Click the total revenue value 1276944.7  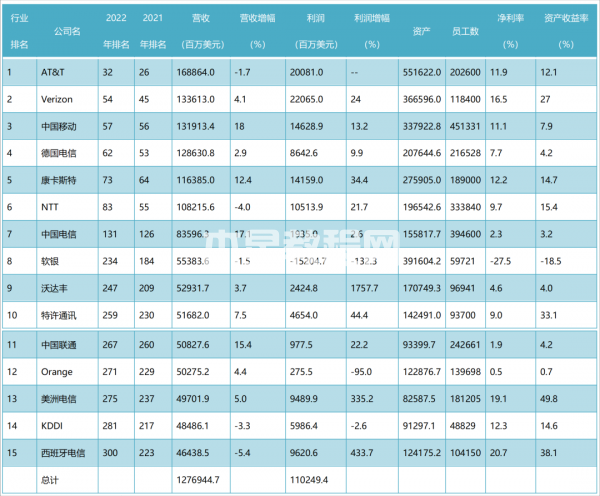click(x=198, y=480)
